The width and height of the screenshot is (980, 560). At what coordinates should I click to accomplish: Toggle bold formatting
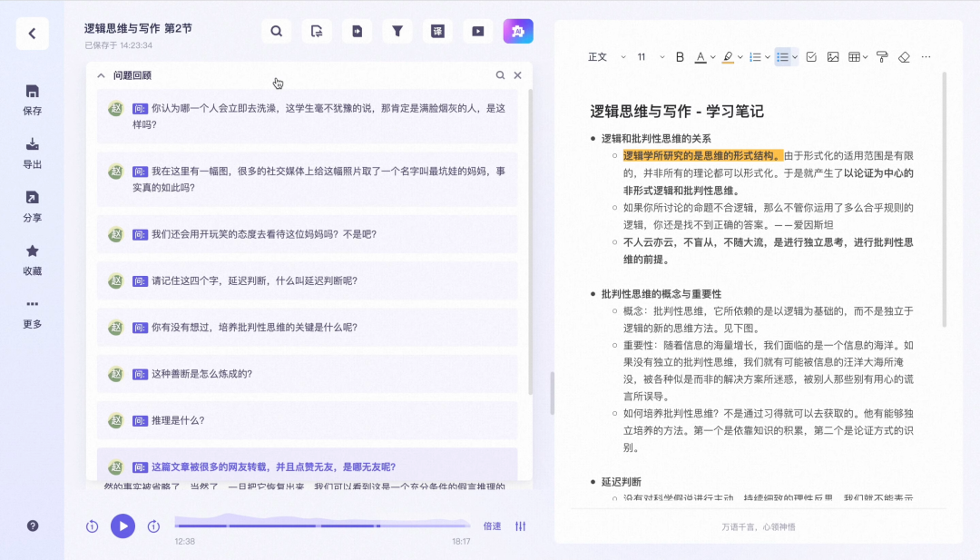point(680,57)
